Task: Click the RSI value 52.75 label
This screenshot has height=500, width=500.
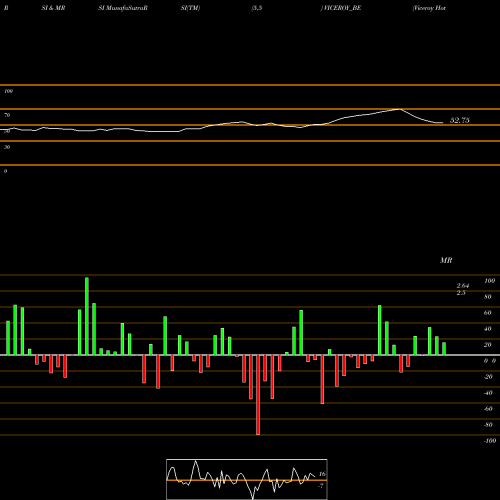Action: click(459, 120)
